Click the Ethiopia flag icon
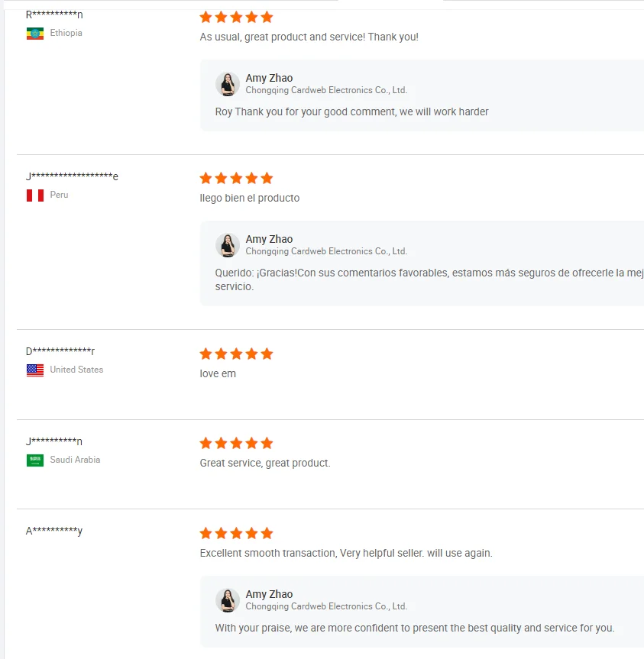This screenshot has width=644, height=659. pyautogui.click(x=35, y=34)
